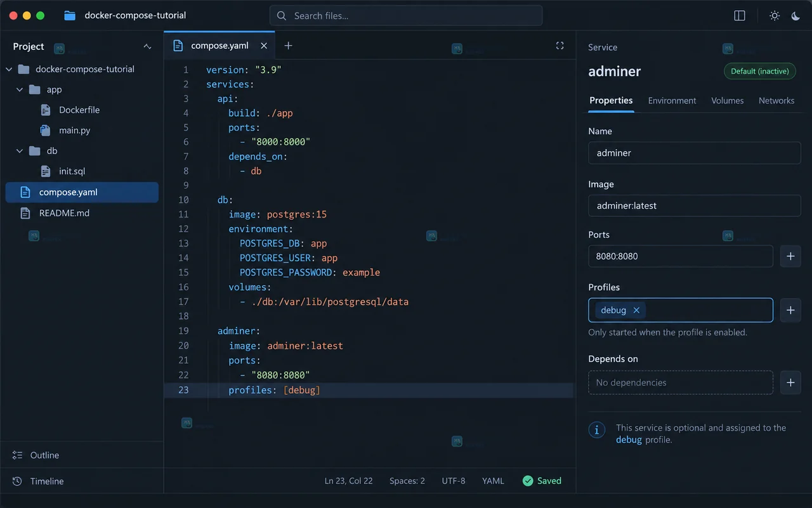Screen dimensions: 812x508
Task: Click the 'image: postgres:15' code line
Action: coord(278,214)
